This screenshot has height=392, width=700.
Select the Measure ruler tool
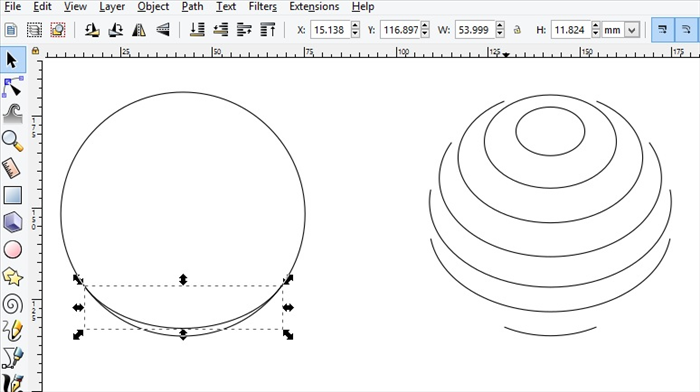coord(12,168)
